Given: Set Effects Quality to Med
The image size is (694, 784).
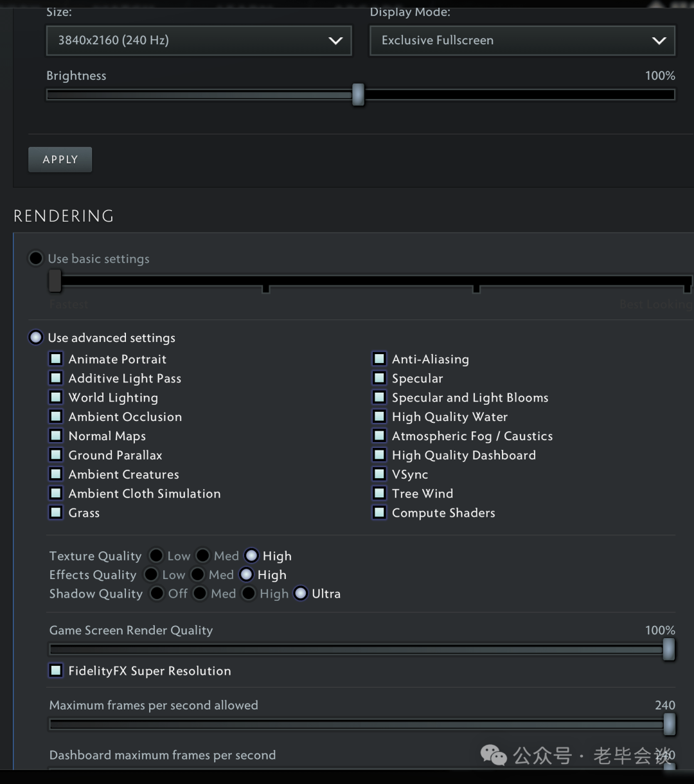Looking at the screenshot, I should (x=198, y=575).
